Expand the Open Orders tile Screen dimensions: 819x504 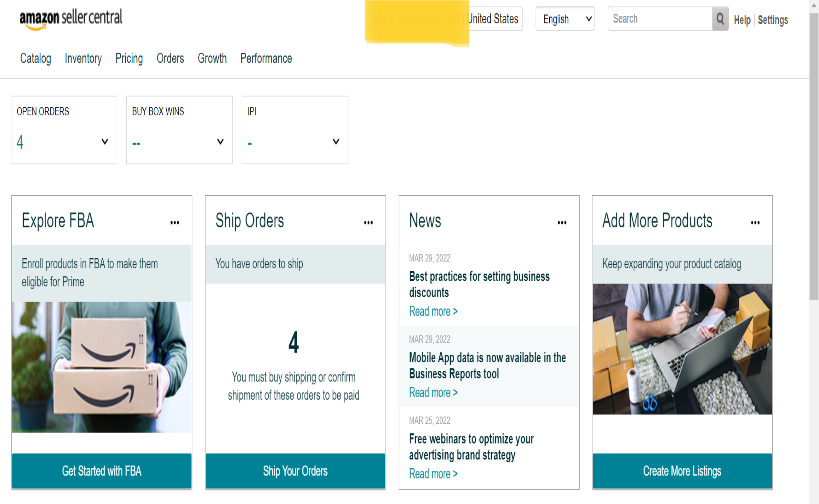tap(105, 142)
